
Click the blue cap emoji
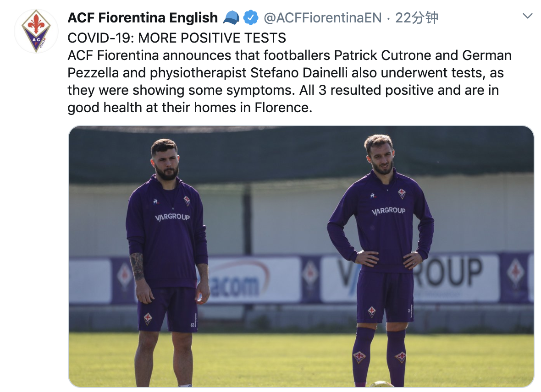[231, 18]
